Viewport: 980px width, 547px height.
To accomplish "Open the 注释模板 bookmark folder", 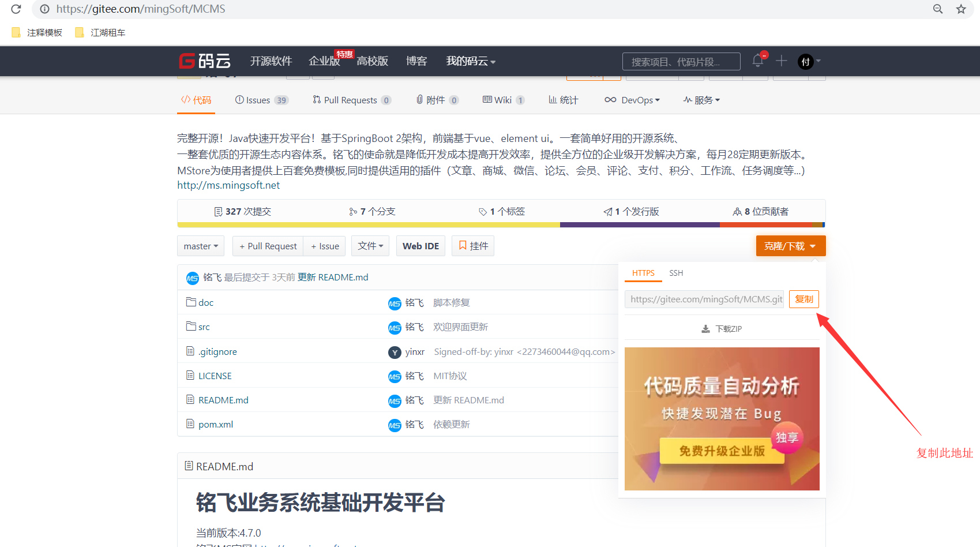I will click(37, 32).
